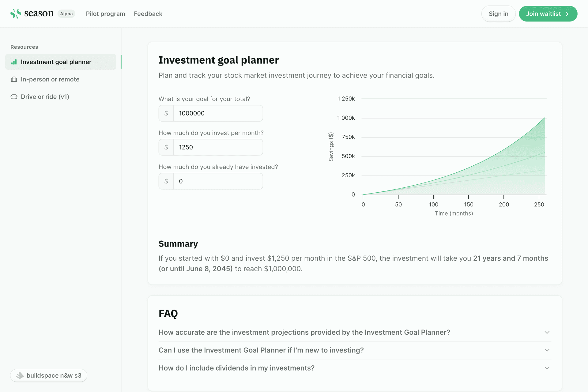Expand the new to investing FAQ chevron

coord(547,350)
